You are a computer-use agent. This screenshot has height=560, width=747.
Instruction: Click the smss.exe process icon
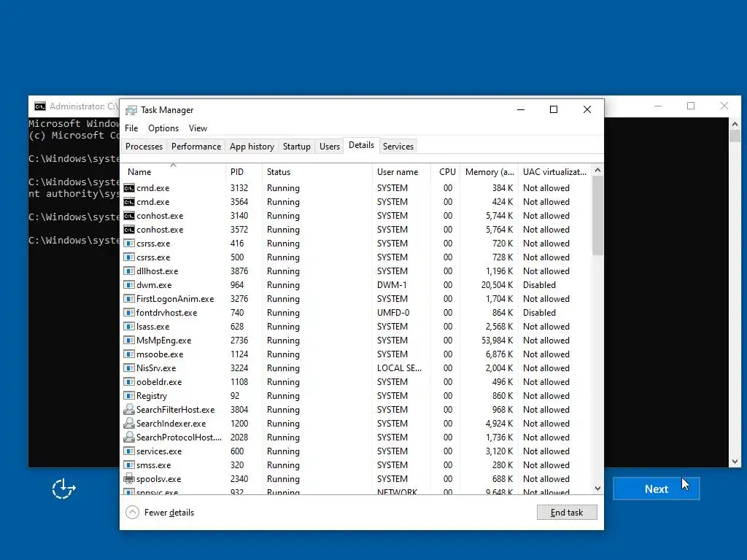pyautogui.click(x=128, y=464)
